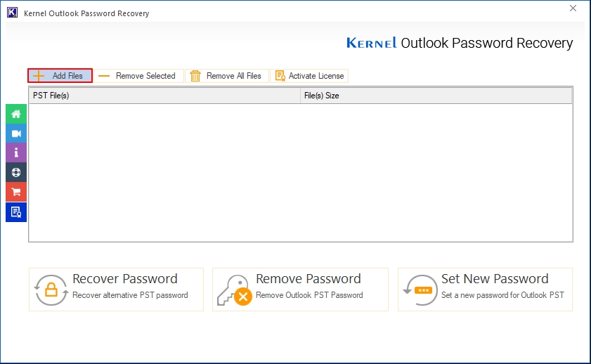Click the purple info sidebar icon
The height and width of the screenshot is (364, 591).
click(x=16, y=152)
